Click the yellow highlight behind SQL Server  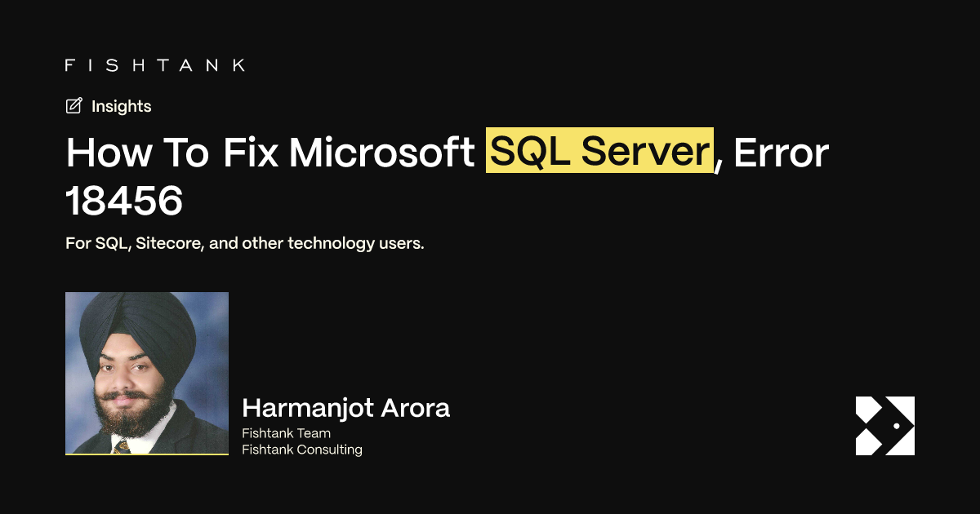[x=599, y=150]
